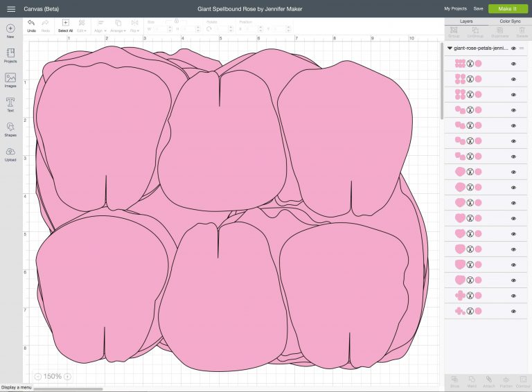Zoom in with the plus button
This screenshot has width=532, height=392.
click(67, 376)
